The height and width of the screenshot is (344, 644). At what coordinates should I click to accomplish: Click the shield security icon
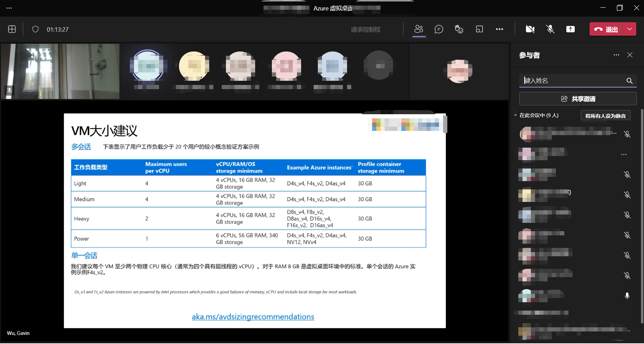35,29
